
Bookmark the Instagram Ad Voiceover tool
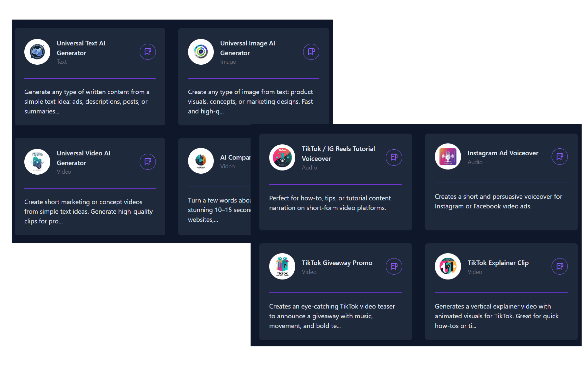(x=560, y=157)
